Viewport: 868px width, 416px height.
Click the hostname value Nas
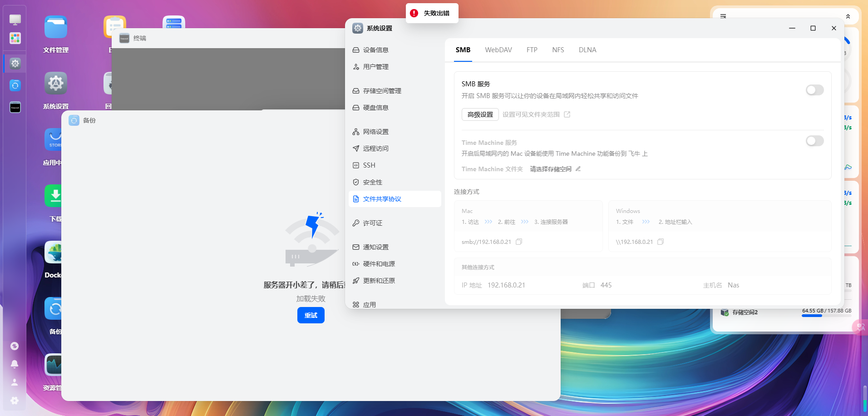coord(733,285)
